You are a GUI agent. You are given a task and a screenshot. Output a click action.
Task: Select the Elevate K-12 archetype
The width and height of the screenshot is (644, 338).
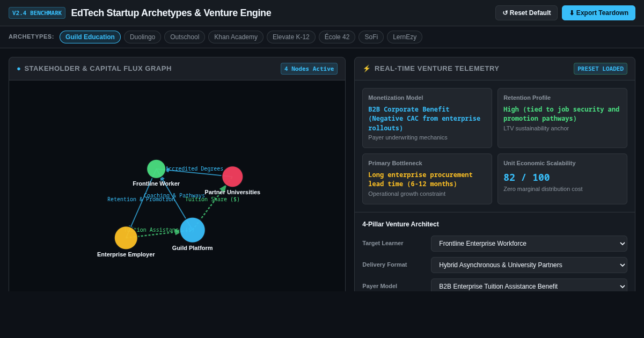[x=291, y=37]
